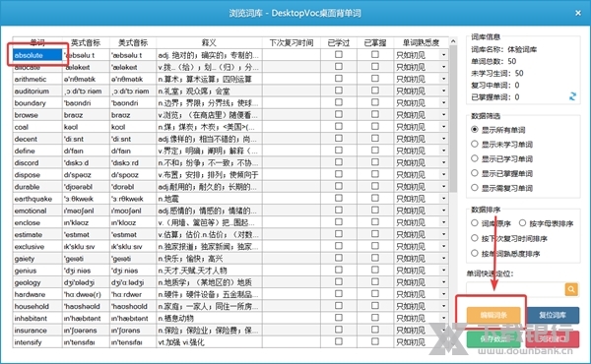Click the 下次复习时间 column header

pyautogui.click(x=292, y=42)
